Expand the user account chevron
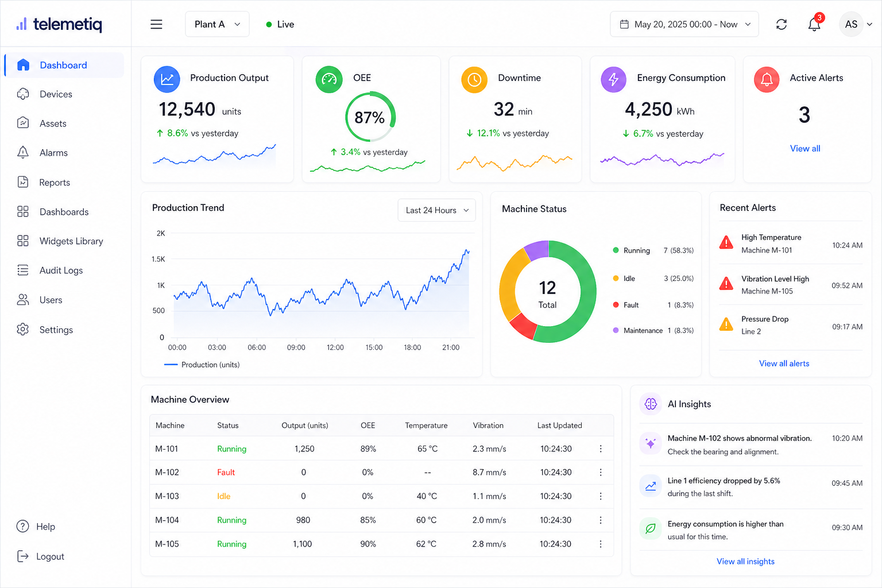This screenshot has height=588, width=882. (869, 24)
